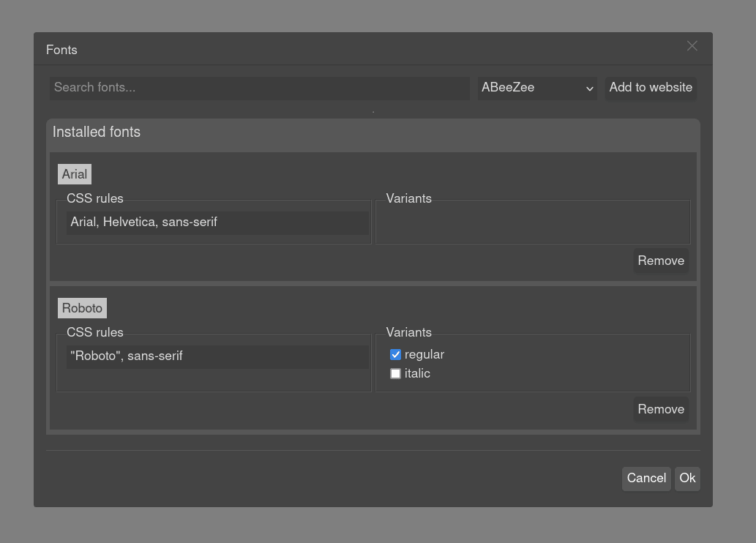This screenshot has height=543, width=756.
Task: Click the italic variant label text
Action: pyautogui.click(x=417, y=373)
